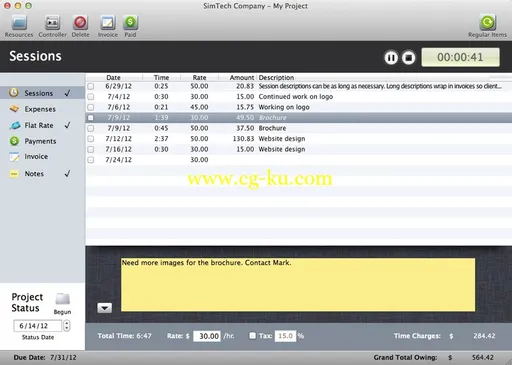Viewport: 512px width, 365px height.
Task: Select the 'Continued work on logo' description
Action: [296, 97]
